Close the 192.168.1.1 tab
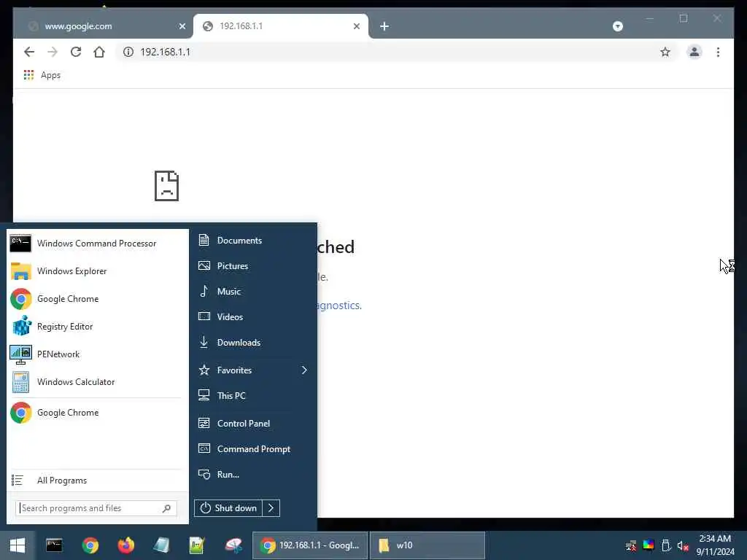Viewport: 747px width, 560px height. point(356,26)
